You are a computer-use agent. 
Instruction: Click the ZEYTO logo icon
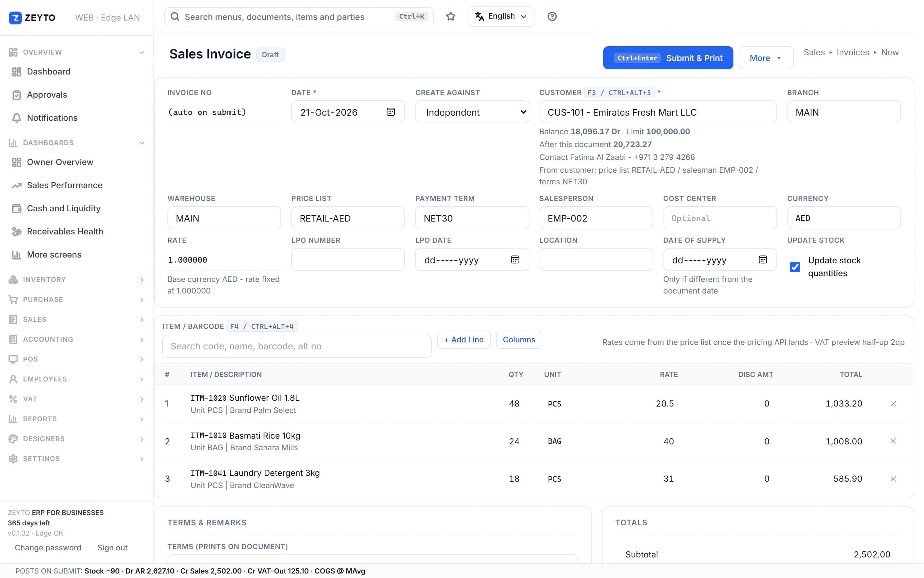15,18
